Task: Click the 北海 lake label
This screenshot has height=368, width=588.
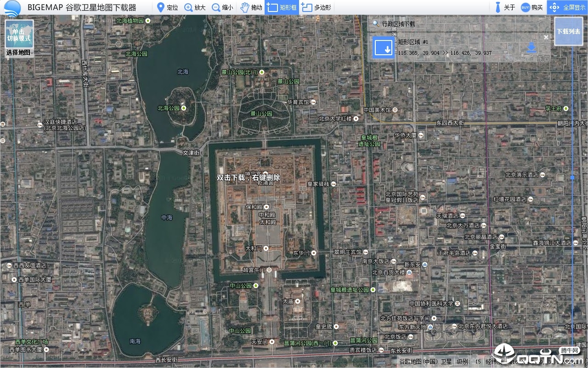Action: (x=183, y=72)
